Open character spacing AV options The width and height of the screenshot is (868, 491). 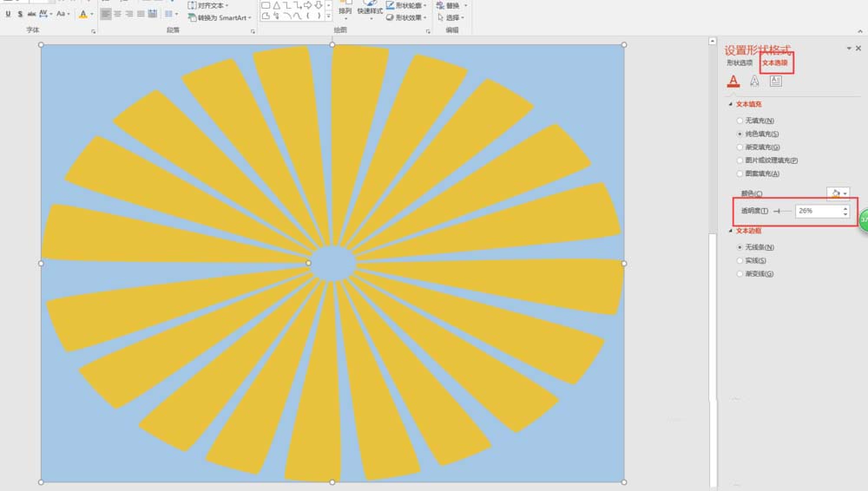click(45, 14)
